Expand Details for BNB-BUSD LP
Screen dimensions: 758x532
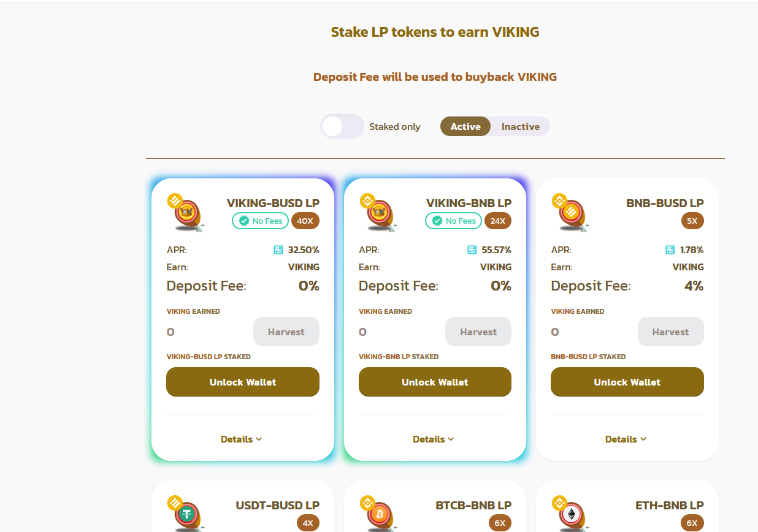(626, 439)
